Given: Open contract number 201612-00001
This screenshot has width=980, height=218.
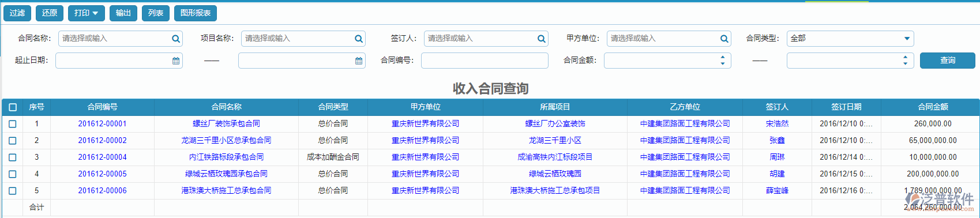Looking at the screenshot, I should (x=103, y=124).
